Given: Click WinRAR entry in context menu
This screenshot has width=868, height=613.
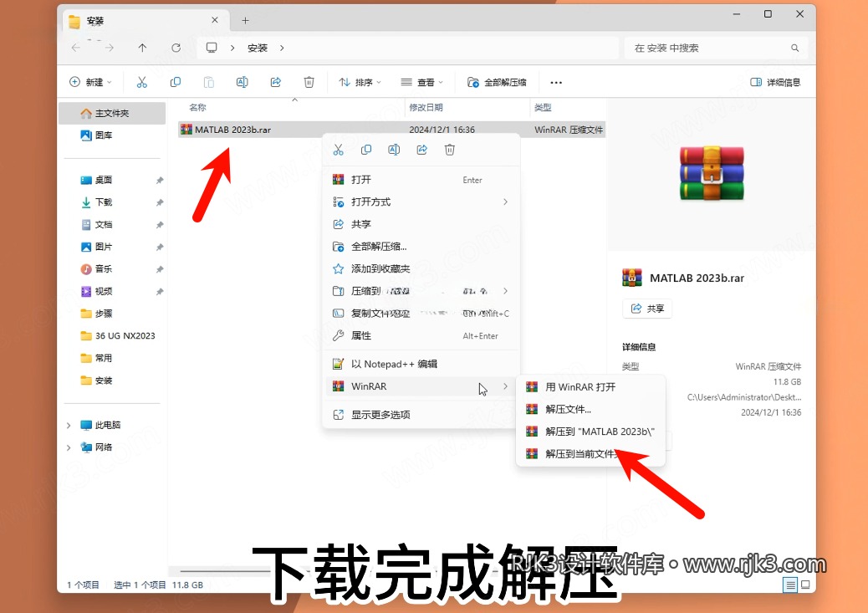Looking at the screenshot, I should (x=421, y=386).
